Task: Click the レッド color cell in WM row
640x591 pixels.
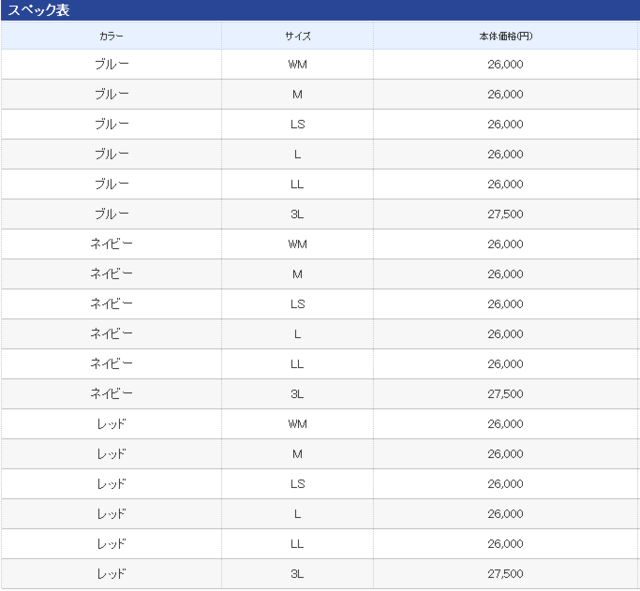Action: coord(112,425)
